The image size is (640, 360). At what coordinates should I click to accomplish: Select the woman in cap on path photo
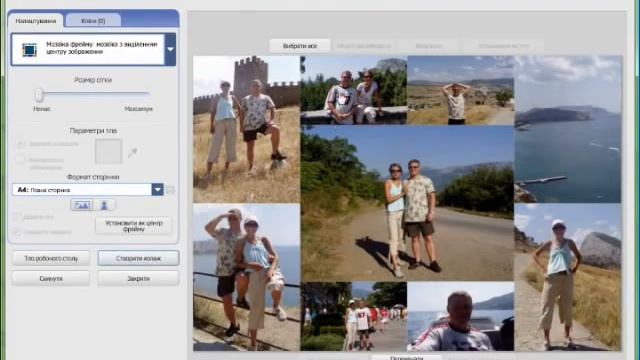click(568, 277)
